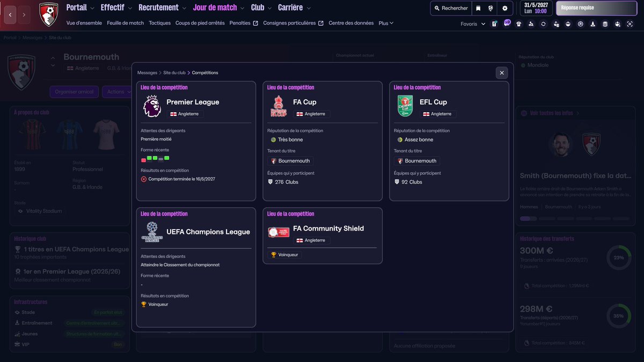
Task: Close the Compétitions dialog with X
Action: (502, 73)
